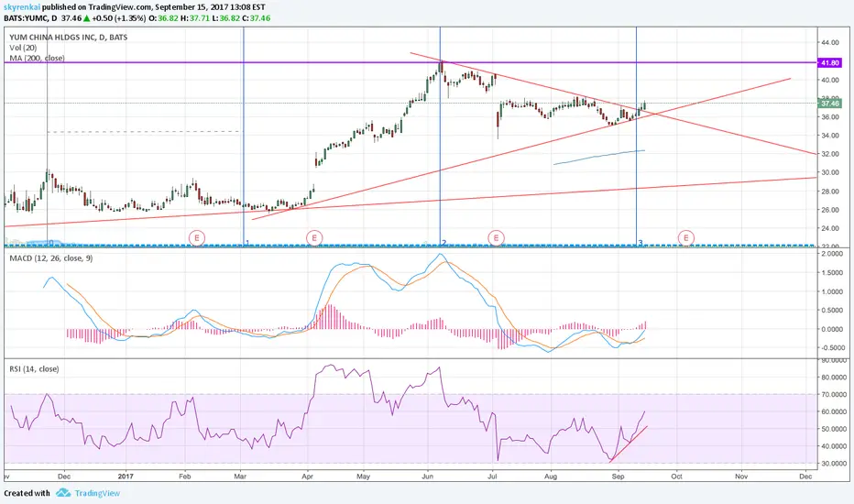Click the '26.00' price axis label
This screenshot has height=504, width=854.
[829, 210]
